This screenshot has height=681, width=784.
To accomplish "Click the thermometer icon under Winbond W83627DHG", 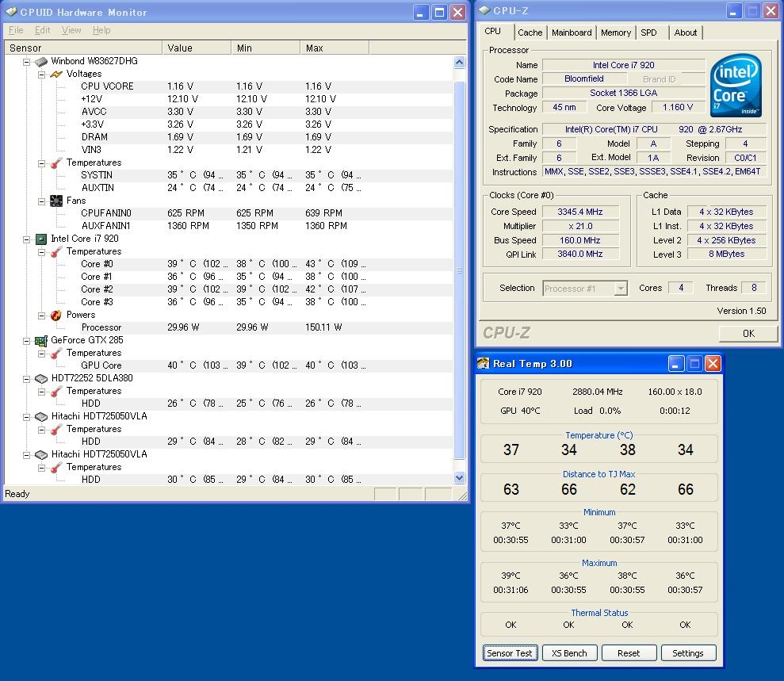I will click(56, 163).
